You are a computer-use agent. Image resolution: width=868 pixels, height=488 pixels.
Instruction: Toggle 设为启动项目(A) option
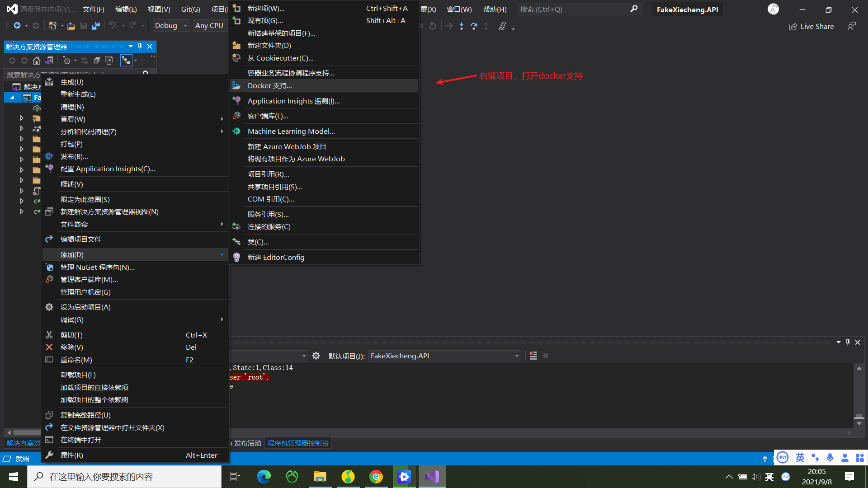[85, 307]
